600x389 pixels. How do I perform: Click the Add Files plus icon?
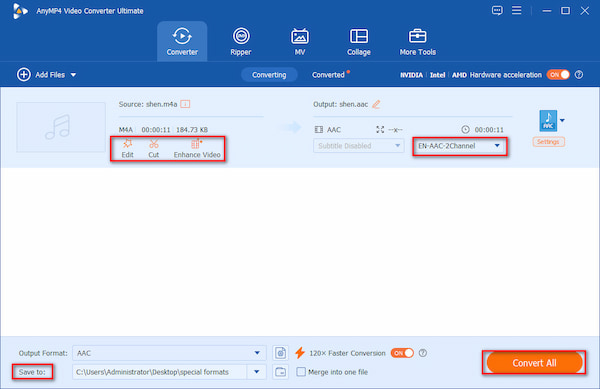pos(24,75)
